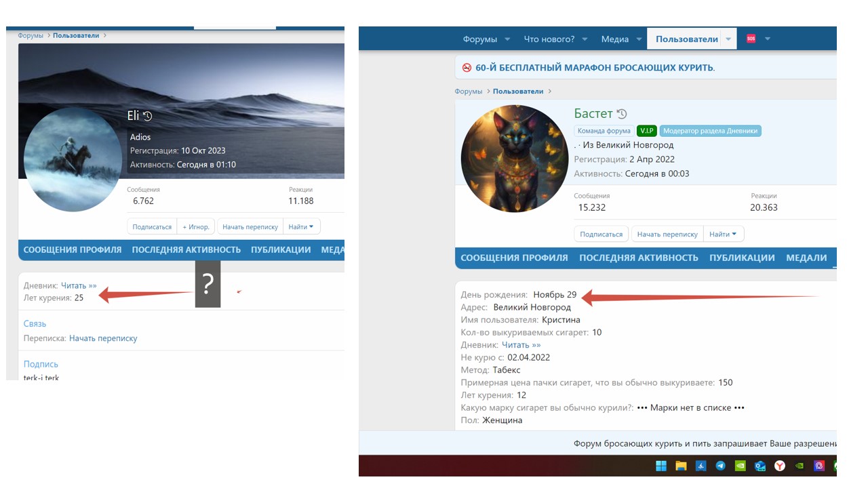868x488 pixels.
Task: Click Начать переписку button on Eli's profile
Action: tap(250, 227)
